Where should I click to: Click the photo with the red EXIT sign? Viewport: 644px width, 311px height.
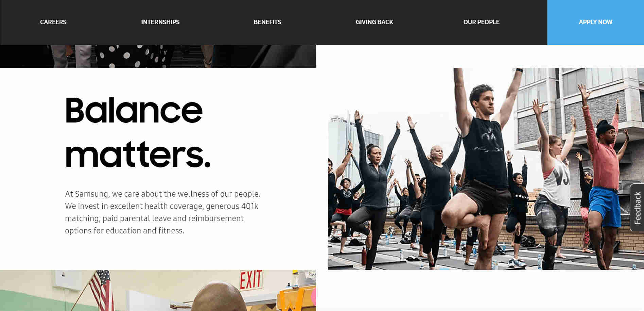point(158,290)
